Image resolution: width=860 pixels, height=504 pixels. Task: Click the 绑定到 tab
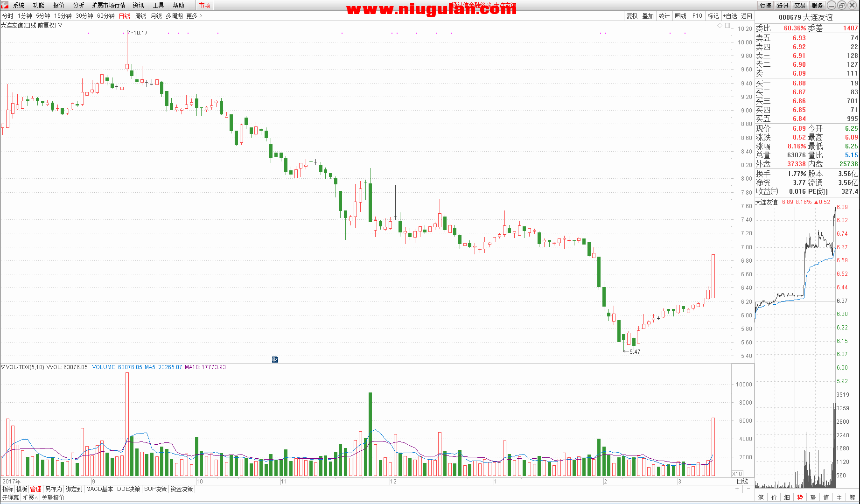pyautogui.click(x=74, y=489)
